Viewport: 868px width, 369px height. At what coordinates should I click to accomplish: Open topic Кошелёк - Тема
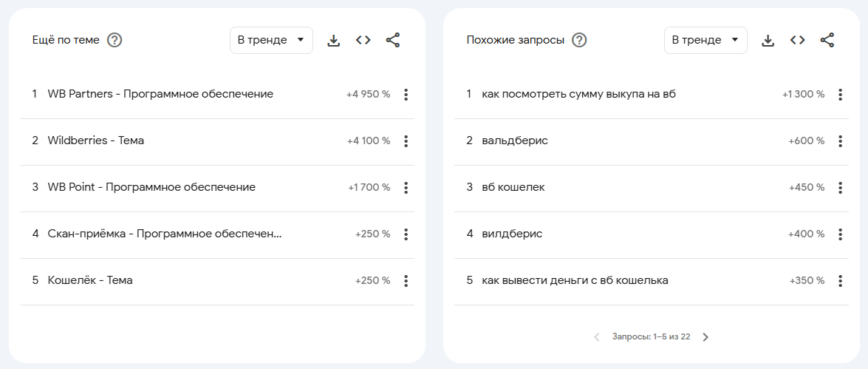(x=90, y=280)
